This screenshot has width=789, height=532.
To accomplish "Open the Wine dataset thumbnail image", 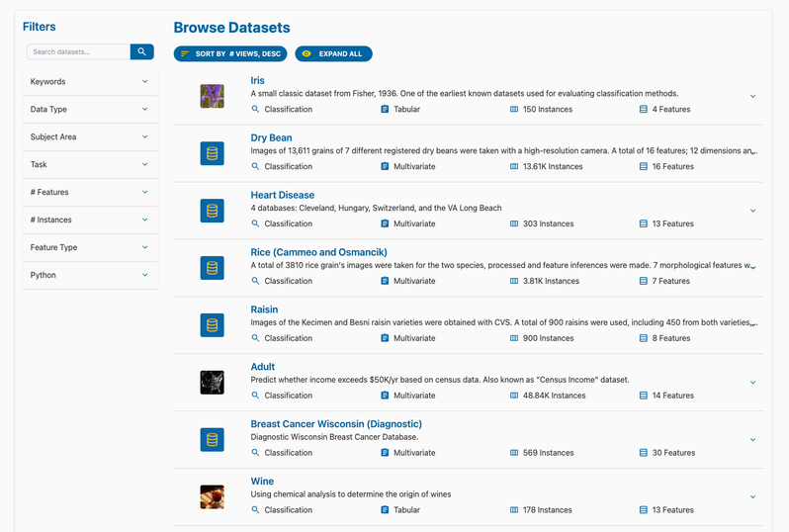I will point(212,497).
